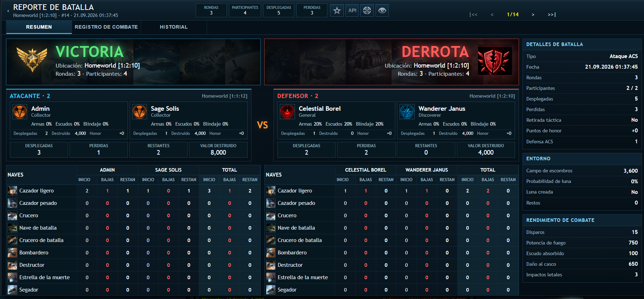The height and width of the screenshot is (299, 644).
Task: Click the Campo de escombros value 3,600
Action: [631, 171]
